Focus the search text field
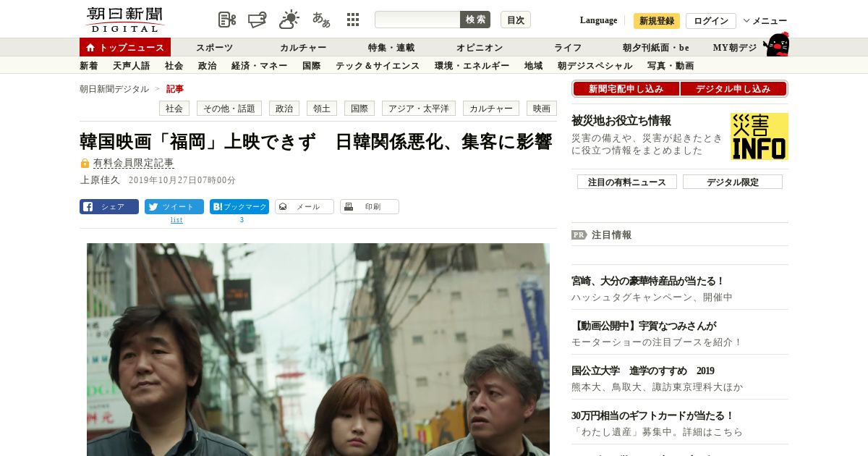Image resolution: width=868 pixels, height=456 pixels. coord(417,20)
